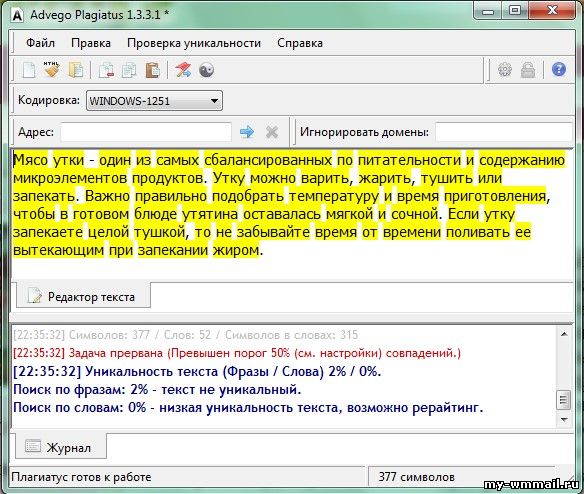
Task: Open the Файл menu
Action: click(40, 43)
